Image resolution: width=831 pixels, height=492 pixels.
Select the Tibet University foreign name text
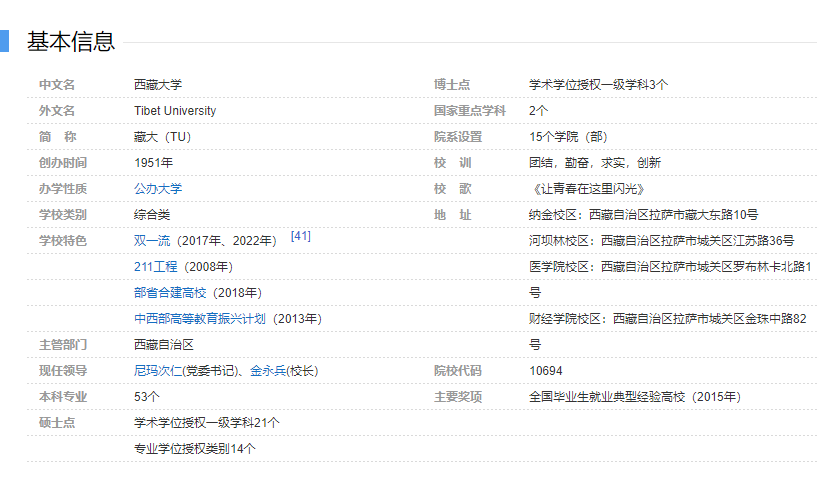175,110
